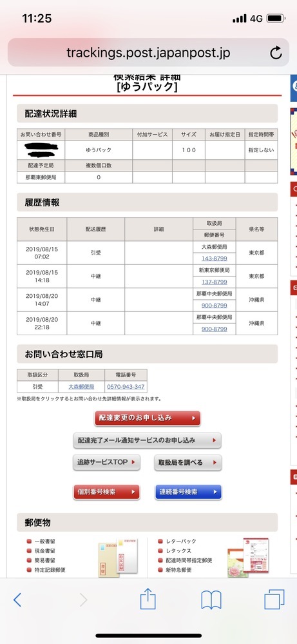Tap the Safari forward arrow
Viewport: 297px width, 644px height.
[x=83, y=600]
